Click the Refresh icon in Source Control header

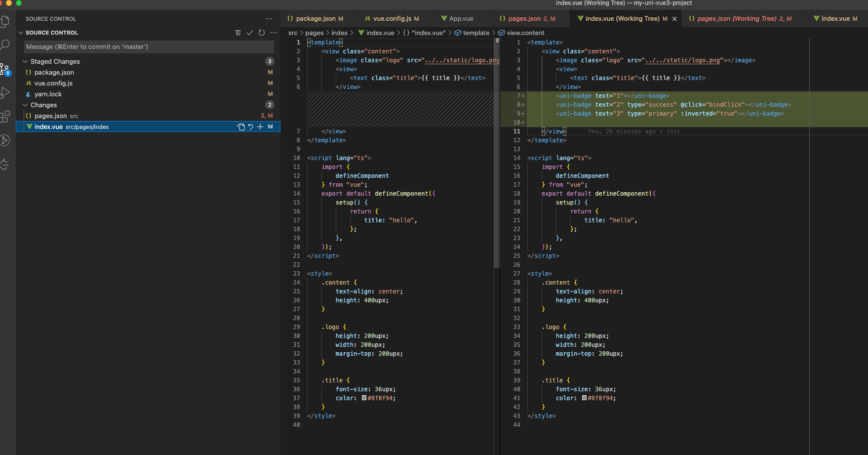click(261, 33)
